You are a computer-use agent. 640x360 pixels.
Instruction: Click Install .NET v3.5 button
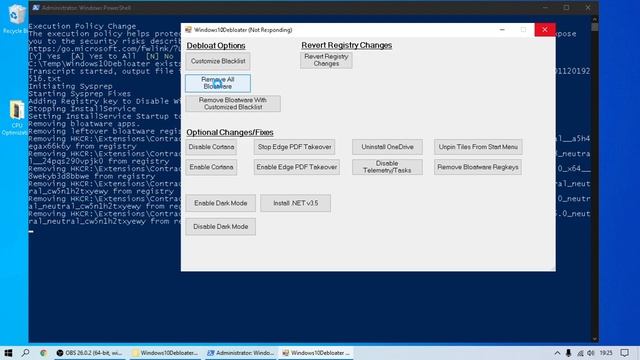click(296, 203)
